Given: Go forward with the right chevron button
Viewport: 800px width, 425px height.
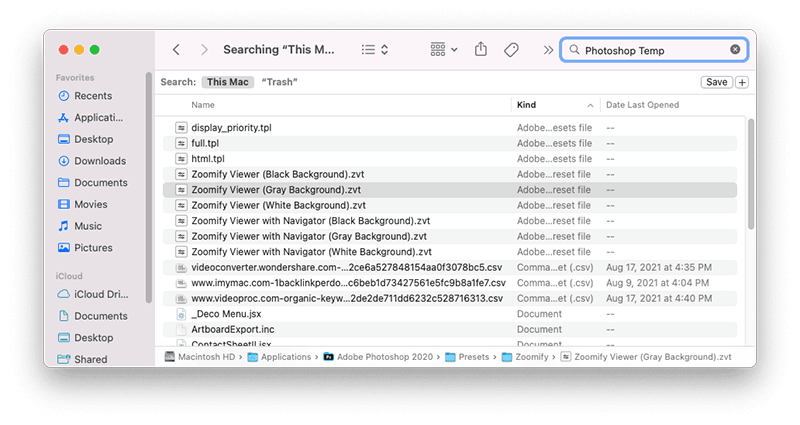Looking at the screenshot, I should tap(204, 49).
